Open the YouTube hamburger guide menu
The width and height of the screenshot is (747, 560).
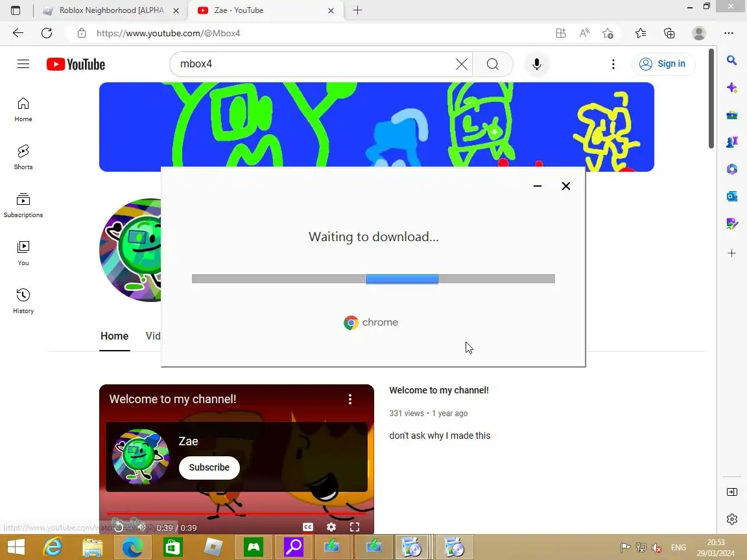click(x=23, y=64)
